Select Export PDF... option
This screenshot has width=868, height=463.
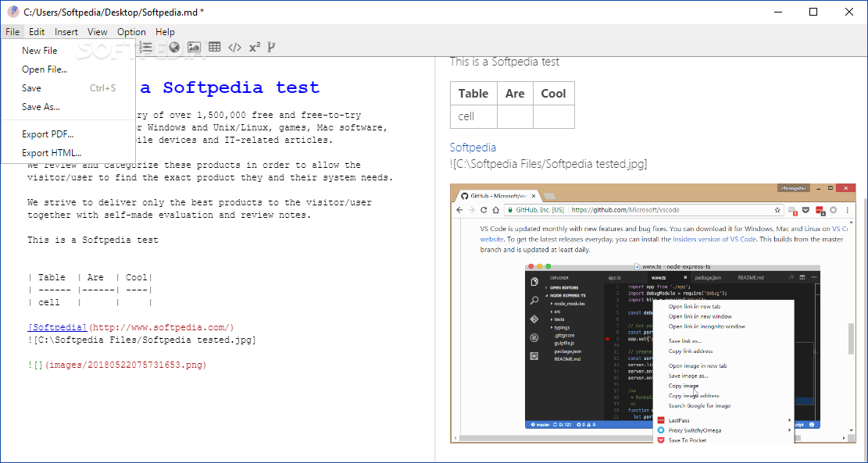[x=68, y=134]
